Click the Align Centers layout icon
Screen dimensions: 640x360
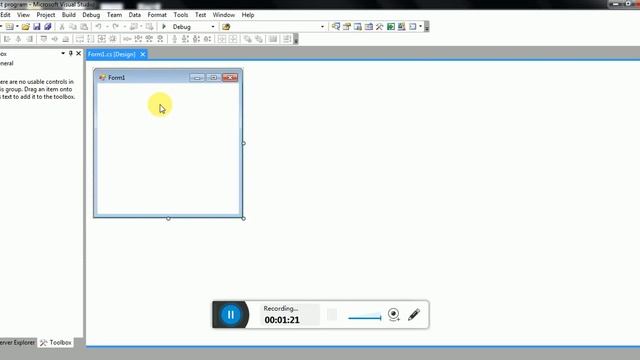point(18,39)
